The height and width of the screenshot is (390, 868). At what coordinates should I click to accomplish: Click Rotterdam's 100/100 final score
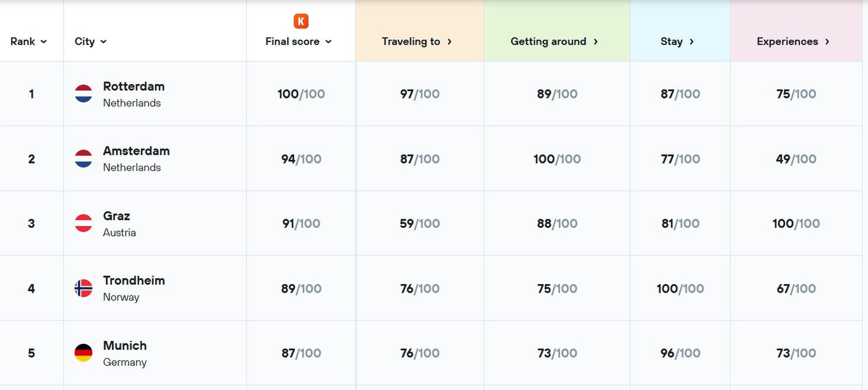pos(301,94)
